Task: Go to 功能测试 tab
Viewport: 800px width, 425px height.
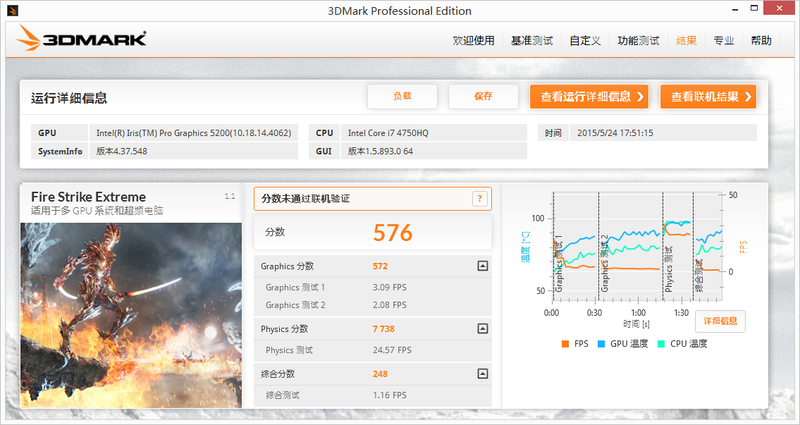Action: tap(638, 40)
